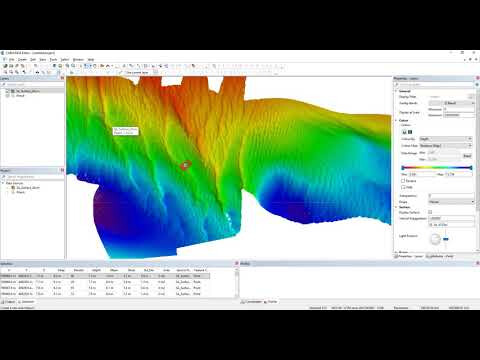Image resolution: width=480 pixels, height=360 pixels.
Task: Open the Shape dropdown in Properties
Action: click(x=451, y=202)
